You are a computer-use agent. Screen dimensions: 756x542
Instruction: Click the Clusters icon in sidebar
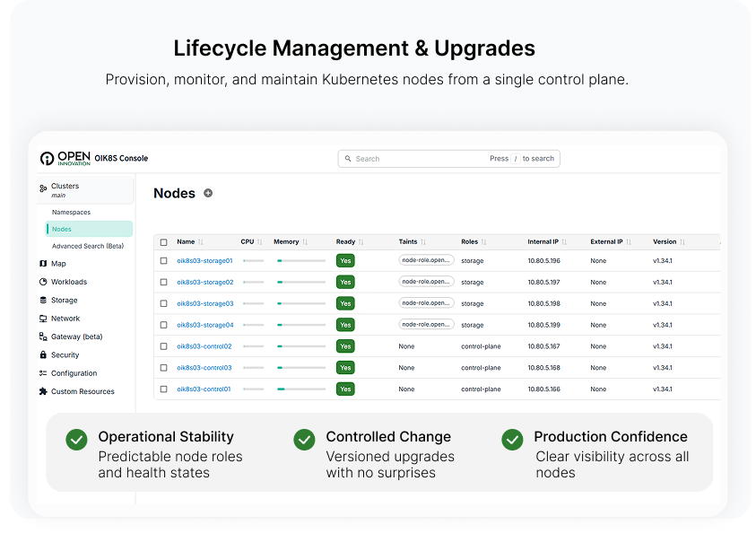coord(43,188)
